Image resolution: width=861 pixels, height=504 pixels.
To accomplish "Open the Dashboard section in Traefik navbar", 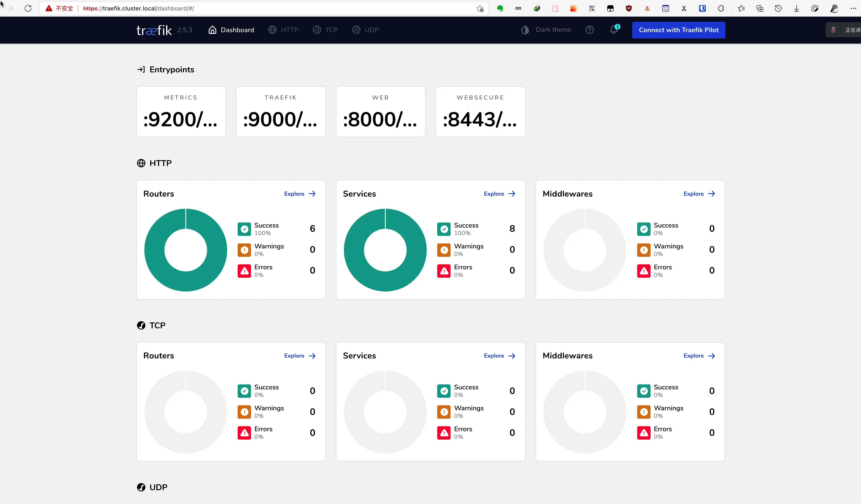I will (231, 30).
